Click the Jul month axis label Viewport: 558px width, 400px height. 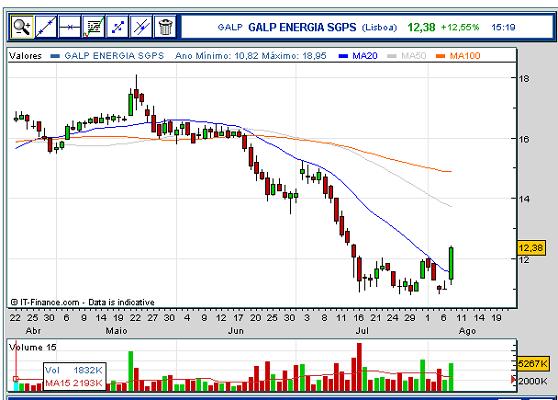(362, 331)
